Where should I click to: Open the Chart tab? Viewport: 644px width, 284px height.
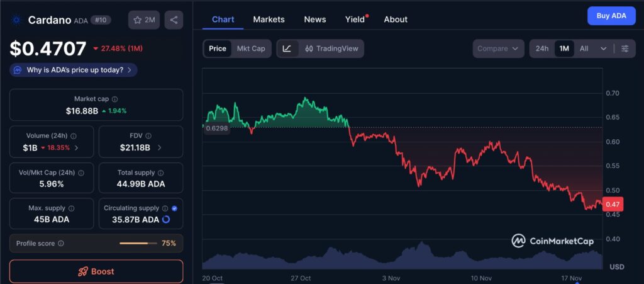[x=223, y=20]
